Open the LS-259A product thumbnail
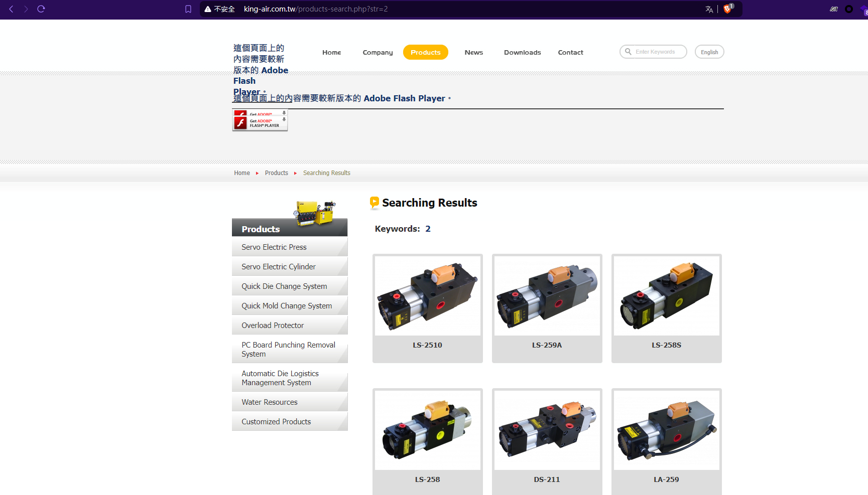The height and width of the screenshot is (495, 868). tap(547, 296)
